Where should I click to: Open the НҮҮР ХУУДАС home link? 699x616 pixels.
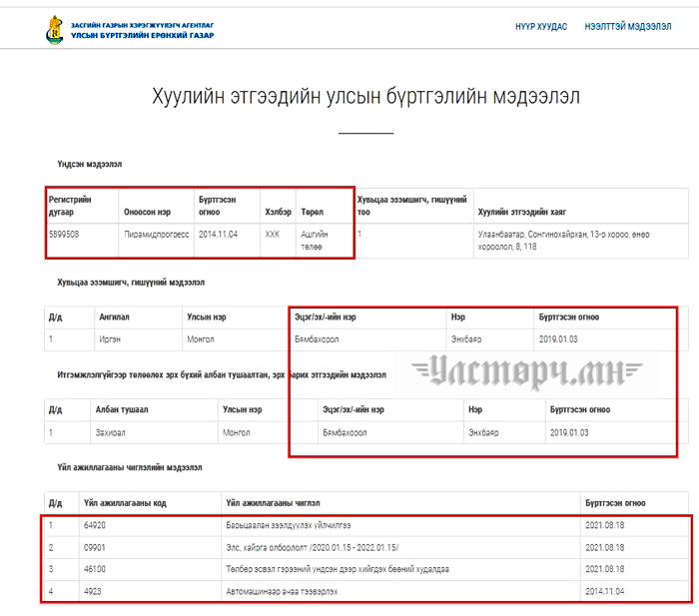(x=540, y=27)
